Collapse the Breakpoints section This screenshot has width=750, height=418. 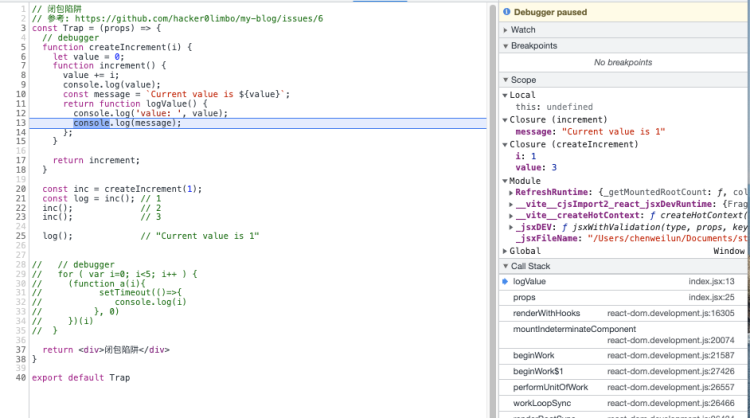(x=506, y=46)
